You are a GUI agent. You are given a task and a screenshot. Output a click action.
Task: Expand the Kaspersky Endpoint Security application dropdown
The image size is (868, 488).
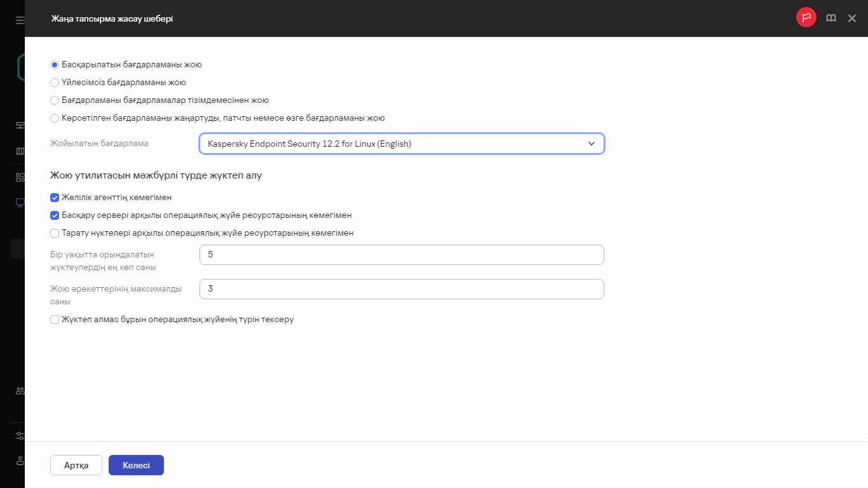pos(401,144)
